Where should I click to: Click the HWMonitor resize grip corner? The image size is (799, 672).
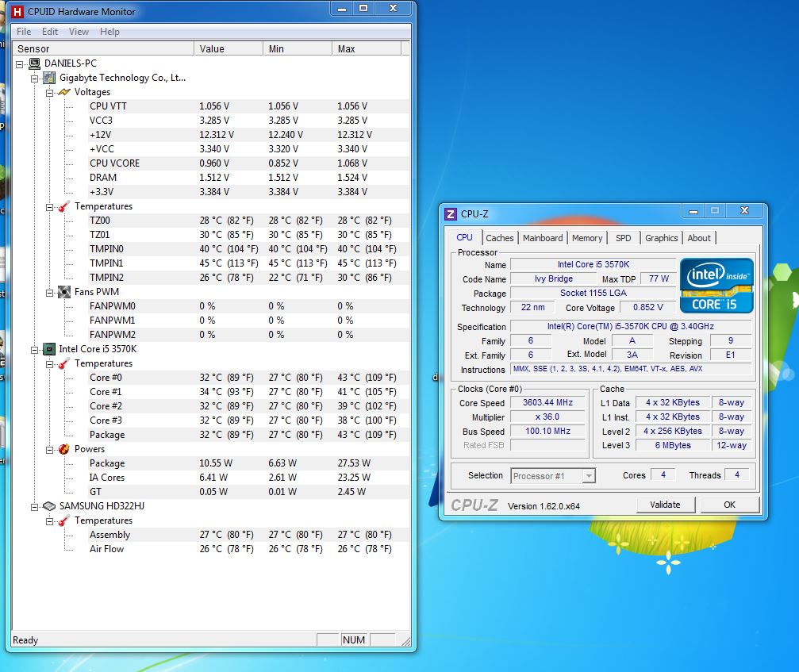coord(405,641)
